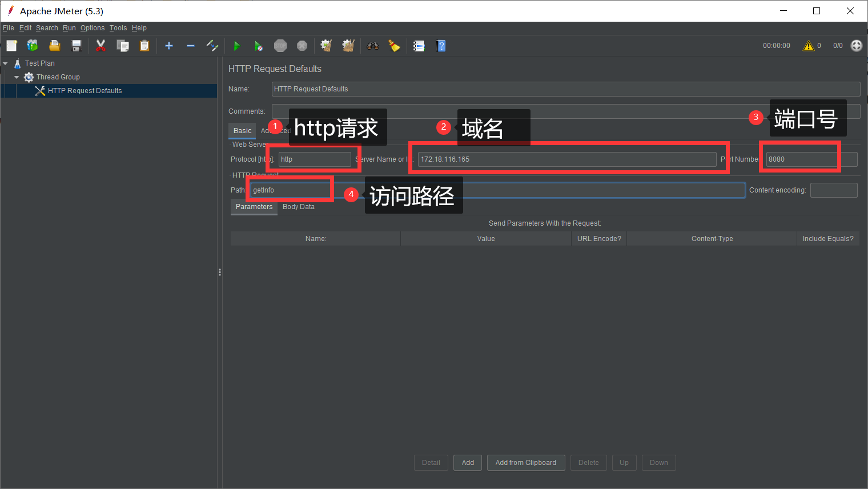The image size is (868, 489).
Task: Click the URL Encode? column header
Action: click(x=599, y=239)
